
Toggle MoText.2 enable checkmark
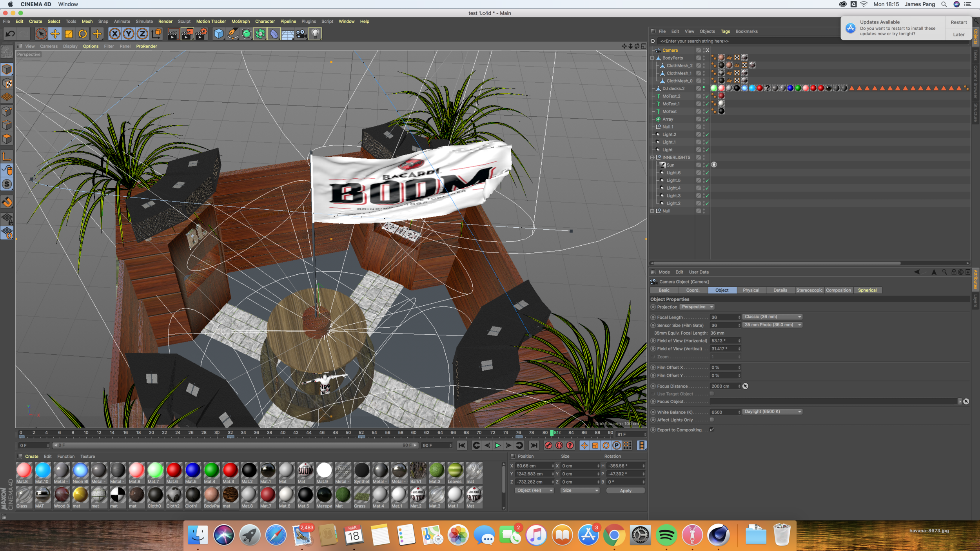[x=707, y=96]
